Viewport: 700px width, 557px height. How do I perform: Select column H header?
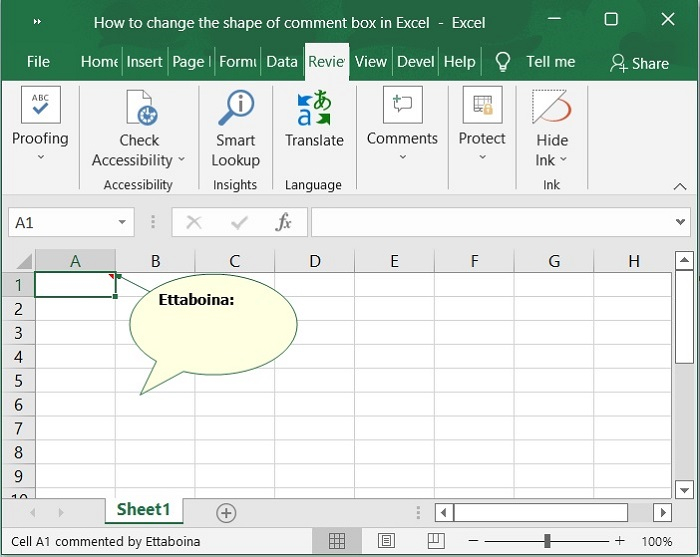[633, 261]
